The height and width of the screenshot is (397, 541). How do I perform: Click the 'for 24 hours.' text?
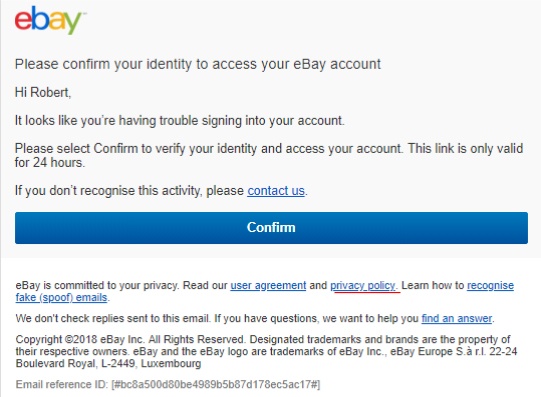click(50, 162)
